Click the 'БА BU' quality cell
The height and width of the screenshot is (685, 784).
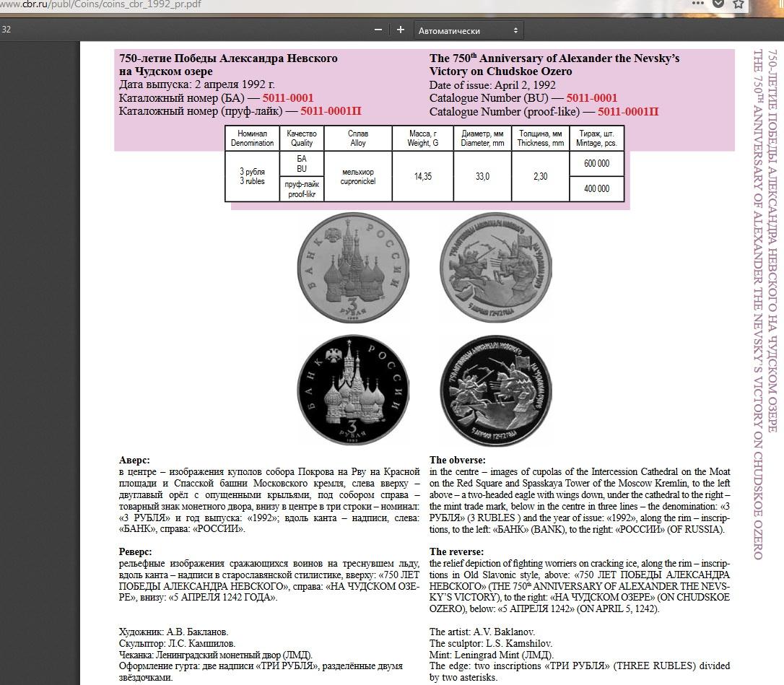[302, 164]
